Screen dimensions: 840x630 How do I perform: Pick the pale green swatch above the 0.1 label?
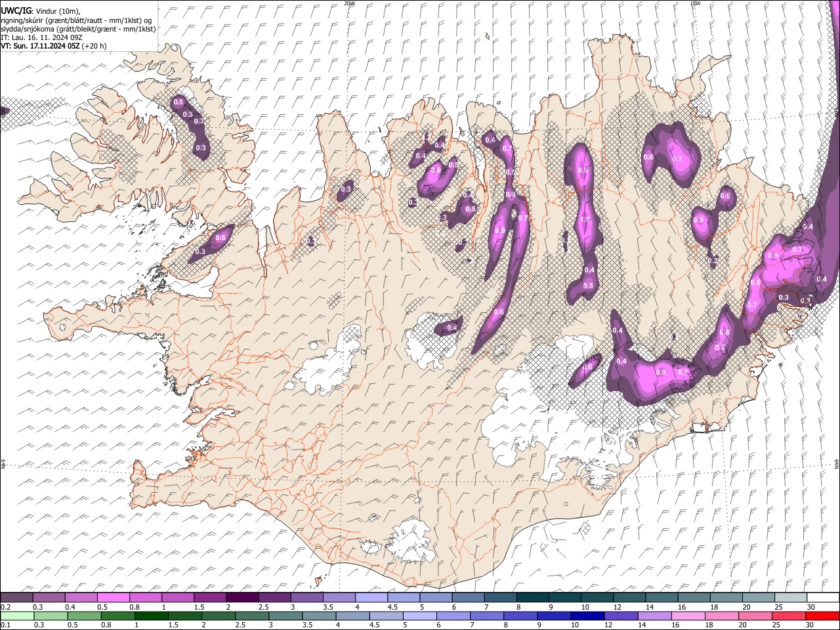(17, 616)
